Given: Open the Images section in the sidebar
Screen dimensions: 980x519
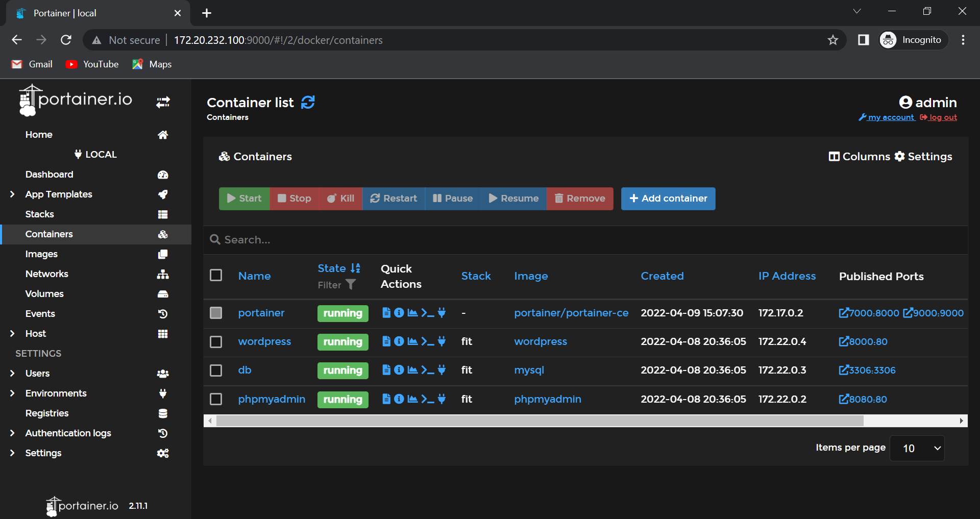Looking at the screenshot, I should point(41,254).
